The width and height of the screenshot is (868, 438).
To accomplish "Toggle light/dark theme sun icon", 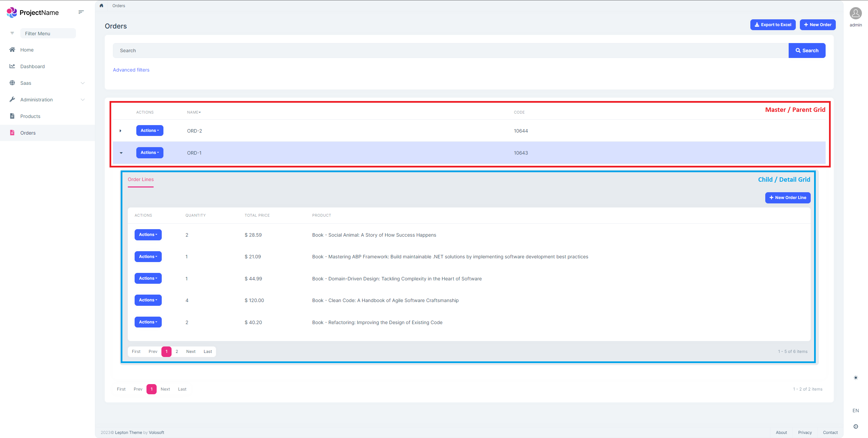I will (855, 378).
